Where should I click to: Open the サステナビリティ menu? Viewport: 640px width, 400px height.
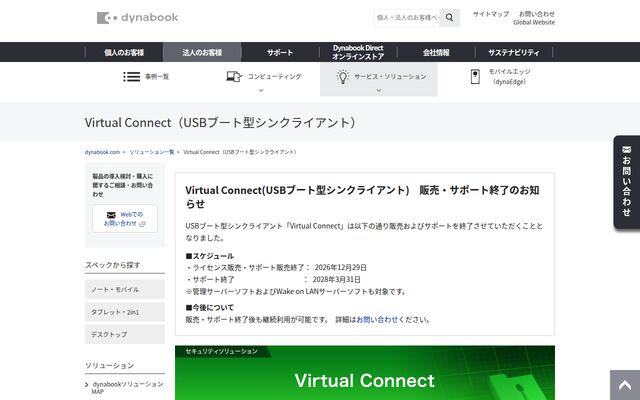click(x=514, y=52)
